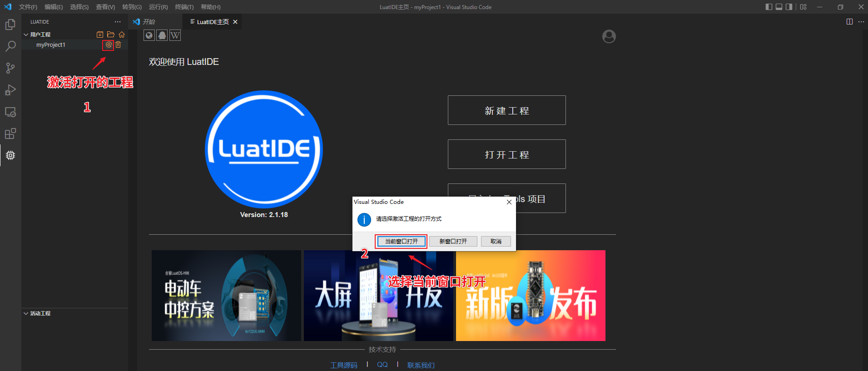The image size is (868, 371).
Task: Toggle secondary side bar layout icon
Action: click(x=789, y=7)
